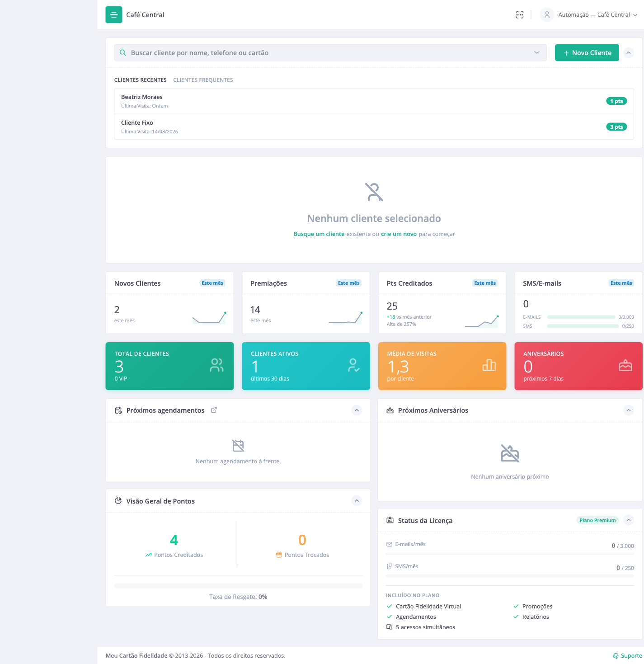Switch to Clientes Recentes tab
This screenshot has height=664, width=644.
141,80
